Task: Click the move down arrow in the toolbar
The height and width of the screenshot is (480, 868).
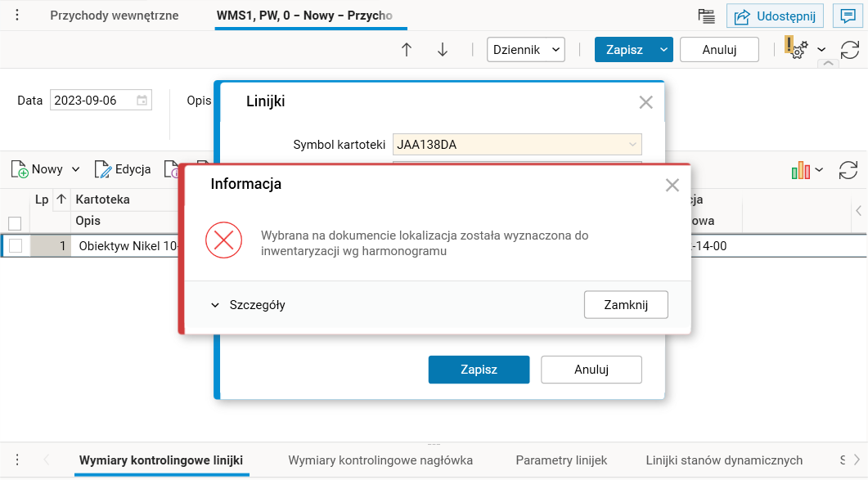Action: point(443,49)
